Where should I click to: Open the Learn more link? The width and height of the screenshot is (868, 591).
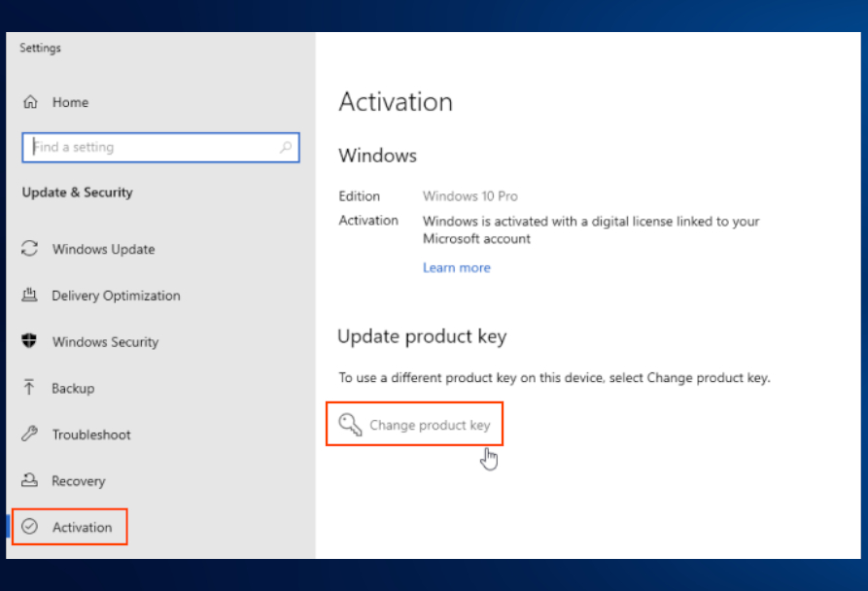[x=457, y=267]
